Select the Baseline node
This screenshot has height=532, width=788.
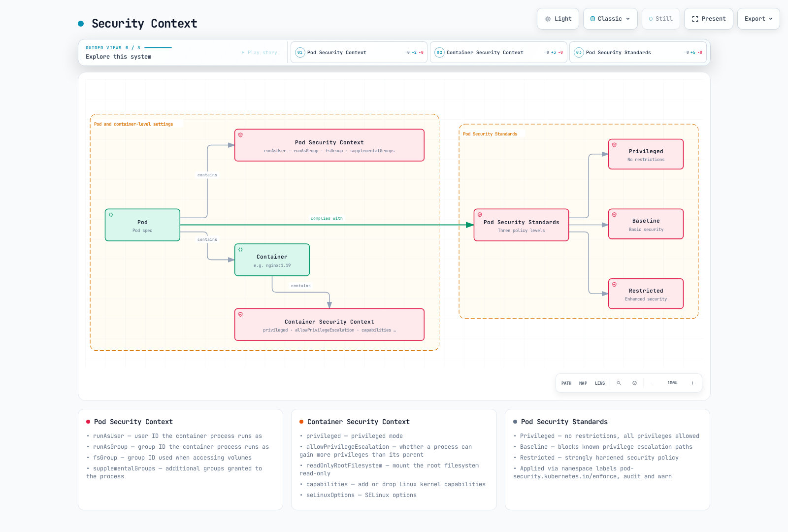tap(646, 224)
